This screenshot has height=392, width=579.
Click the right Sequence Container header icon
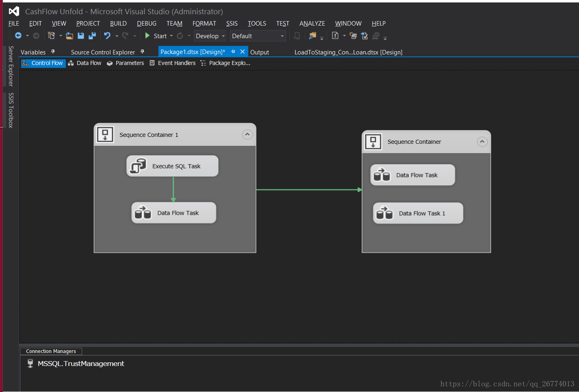pyautogui.click(x=373, y=141)
